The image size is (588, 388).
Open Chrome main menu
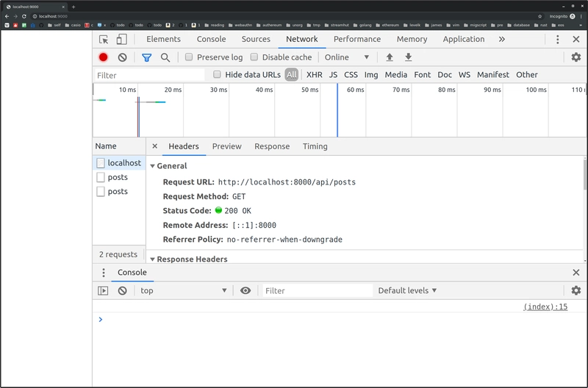pos(581,16)
